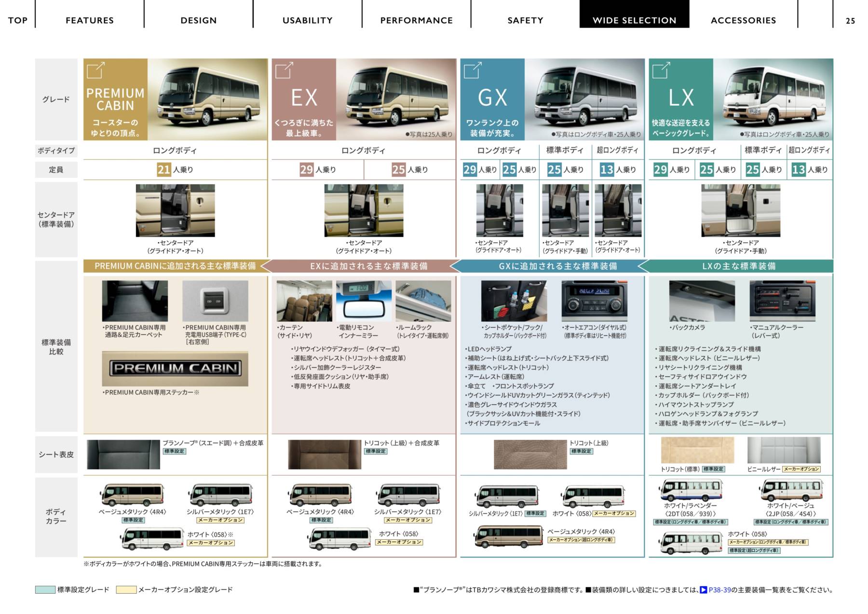The image size is (868, 614).
Task: Navigate to the SAFETY tab
Action: (x=525, y=20)
